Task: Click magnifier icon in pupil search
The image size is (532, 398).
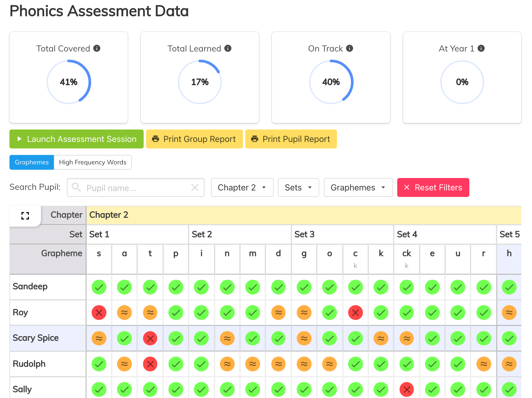Action: (x=76, y=187)
